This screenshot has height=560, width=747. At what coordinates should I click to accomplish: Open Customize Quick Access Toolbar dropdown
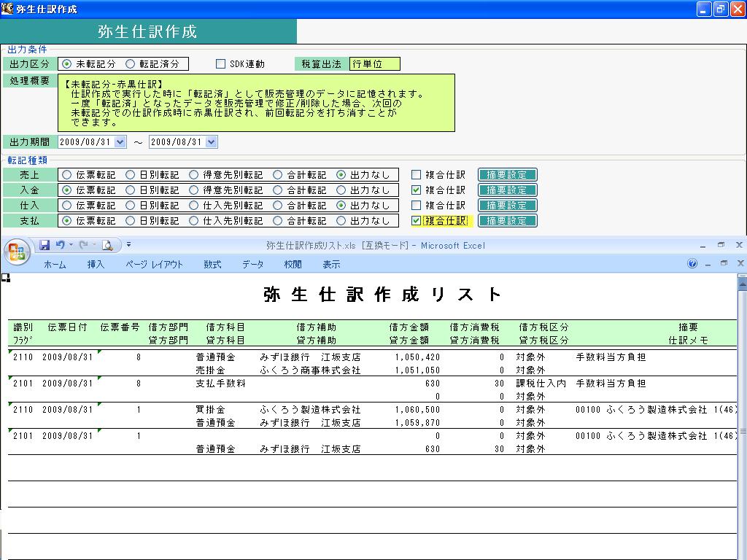[x=128, y=245]
